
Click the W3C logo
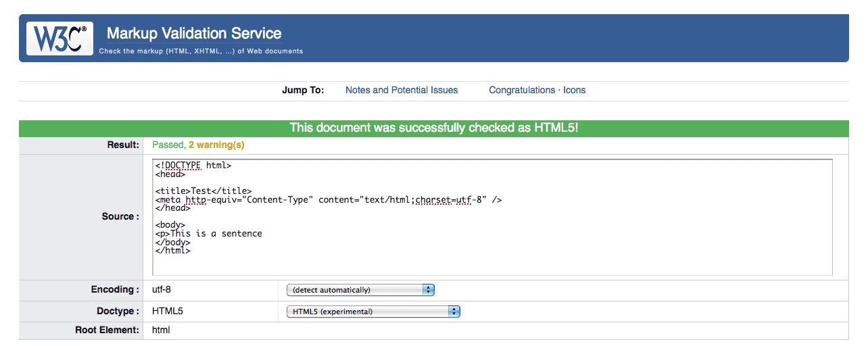59,38
